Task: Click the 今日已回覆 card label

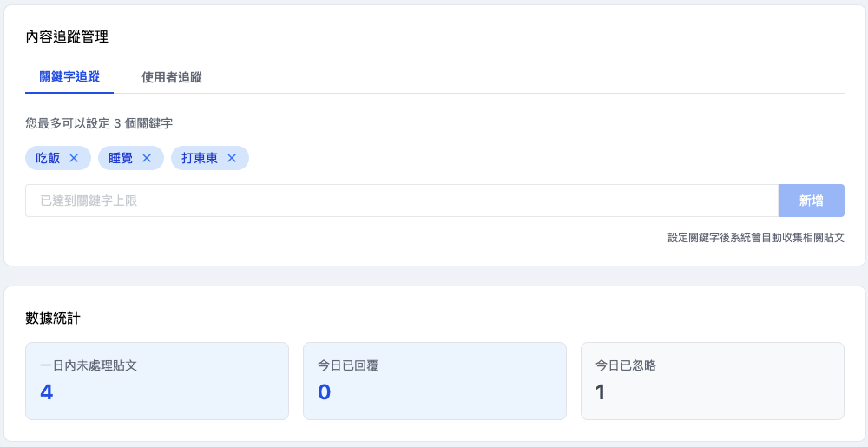Action: (348, 365)
